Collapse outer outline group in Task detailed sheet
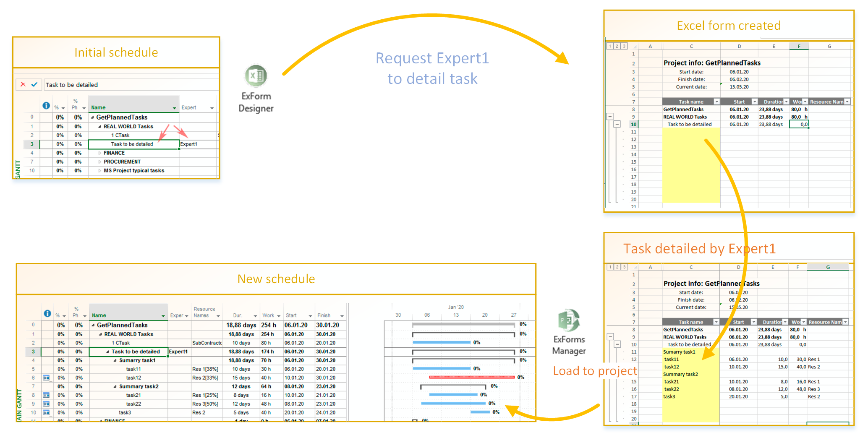This screenshot has height=435, width=868. pyautogui.click(x=610, y=337)
